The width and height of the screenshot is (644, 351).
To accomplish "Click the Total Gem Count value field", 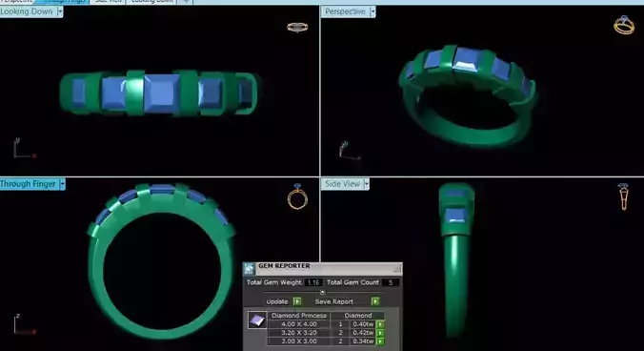I will coord(391,282).
